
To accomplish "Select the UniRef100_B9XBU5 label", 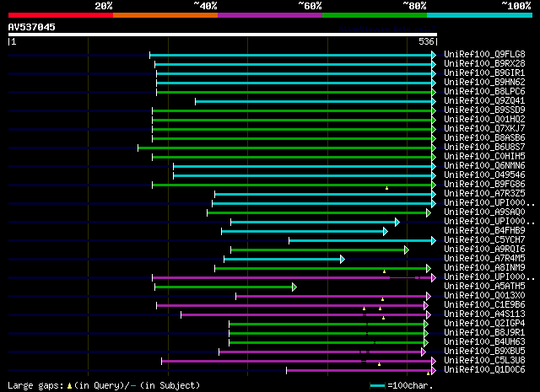I will [484, 352].
